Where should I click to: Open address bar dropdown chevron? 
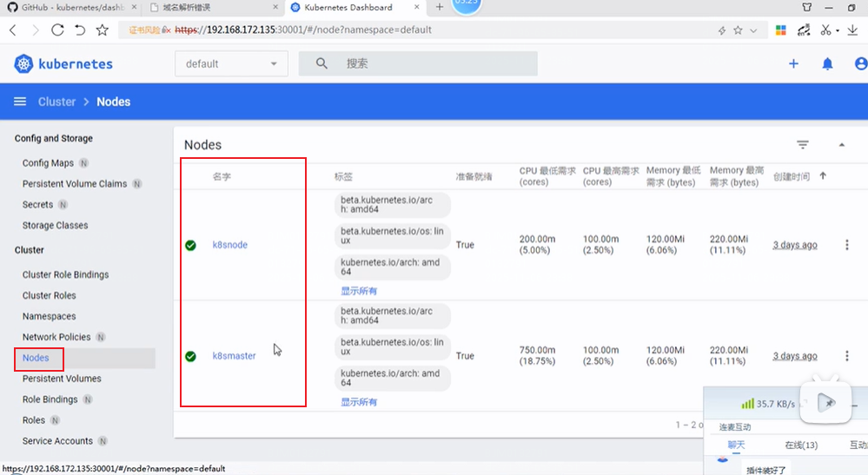[x=753, y=31]
